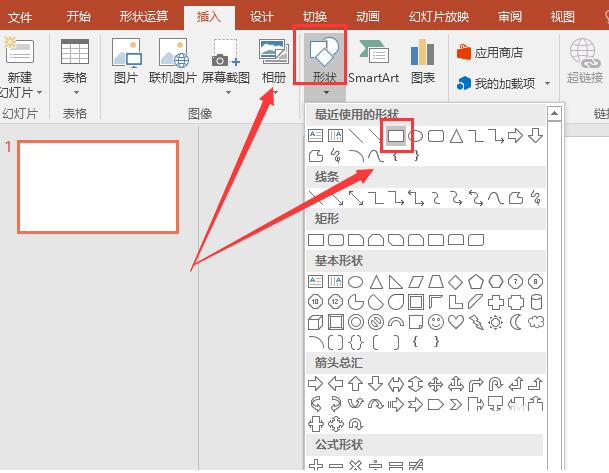Pick the first rectangle under 矩形

click(x=316, y=240)
